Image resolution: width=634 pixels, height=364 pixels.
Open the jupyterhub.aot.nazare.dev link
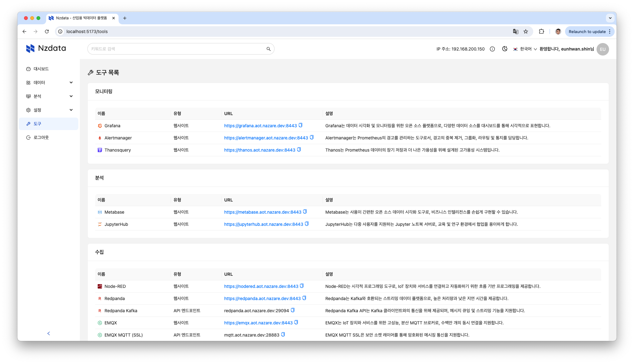pos(264,224)
